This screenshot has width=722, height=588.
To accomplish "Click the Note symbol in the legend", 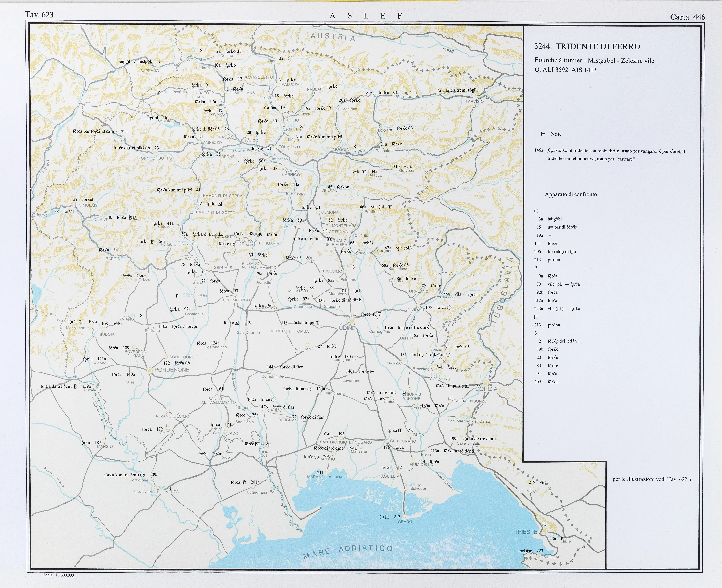I will pos(543,134).
